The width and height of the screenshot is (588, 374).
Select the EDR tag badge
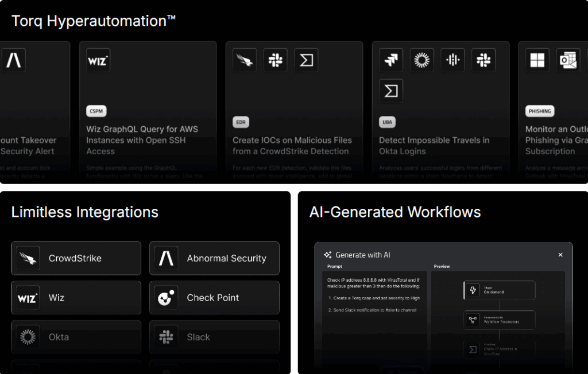pos(241,122)
